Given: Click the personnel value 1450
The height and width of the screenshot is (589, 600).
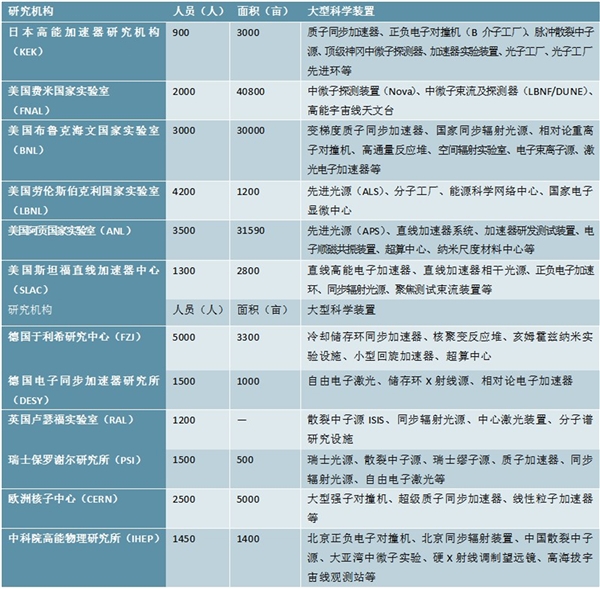Looking at the screenshot, I should (x=184, y=538).
